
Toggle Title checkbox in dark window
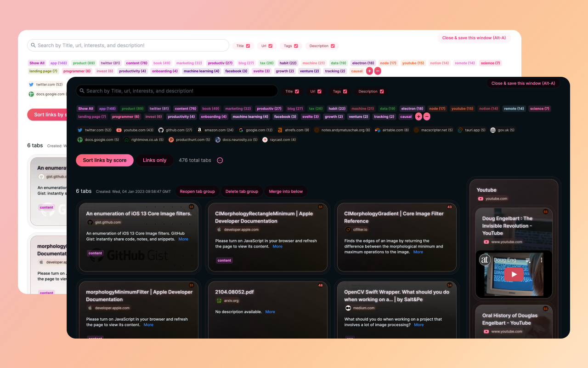(297, 92)
